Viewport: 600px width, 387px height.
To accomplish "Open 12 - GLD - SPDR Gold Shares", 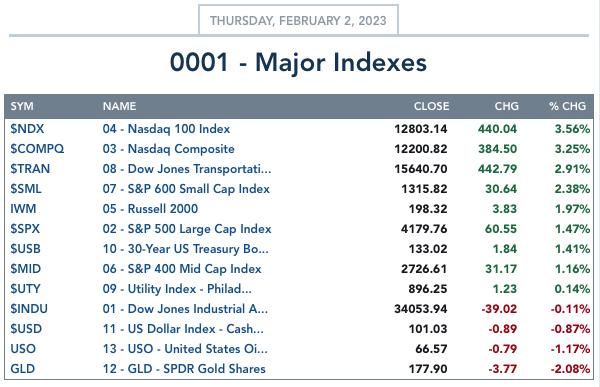I will pyautogui.click(x=184, y=369).
